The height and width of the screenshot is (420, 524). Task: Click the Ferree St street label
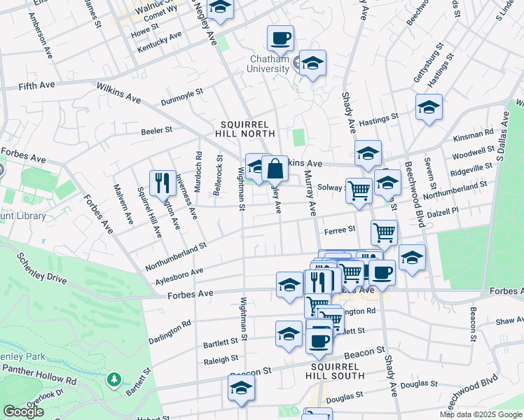[340, 230]
